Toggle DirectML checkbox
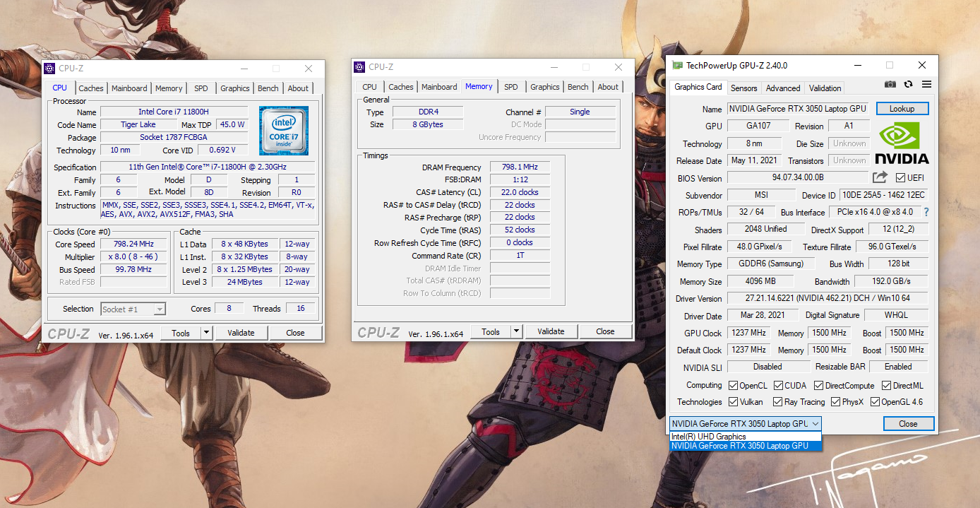 click(x=885, y=386)
